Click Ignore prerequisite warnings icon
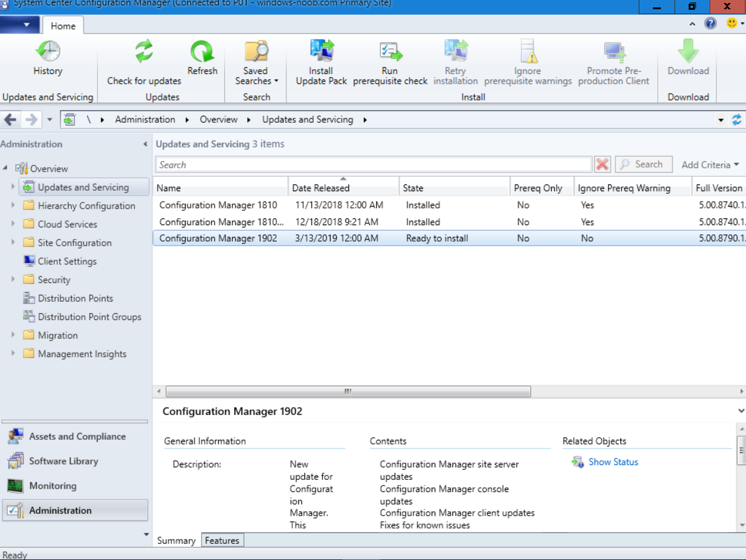Viewport: 746px width, 560px height. pyautogui.click(x=528, y=51)
